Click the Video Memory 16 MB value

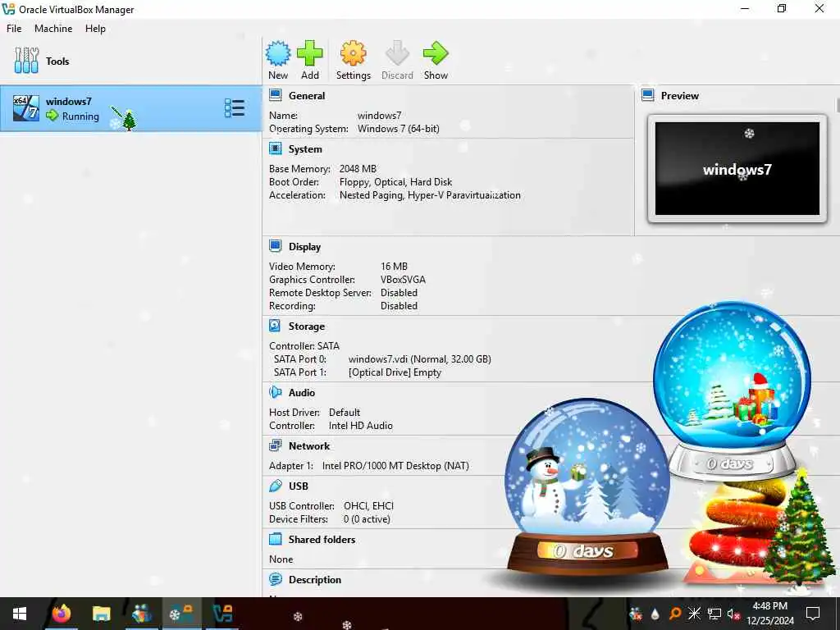pos(394,267)
